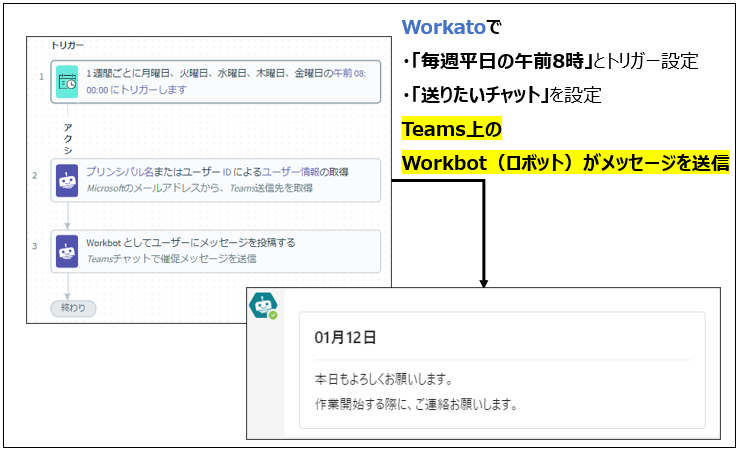Open the ユーザー情報の取得 step card

tap(216, 181)
